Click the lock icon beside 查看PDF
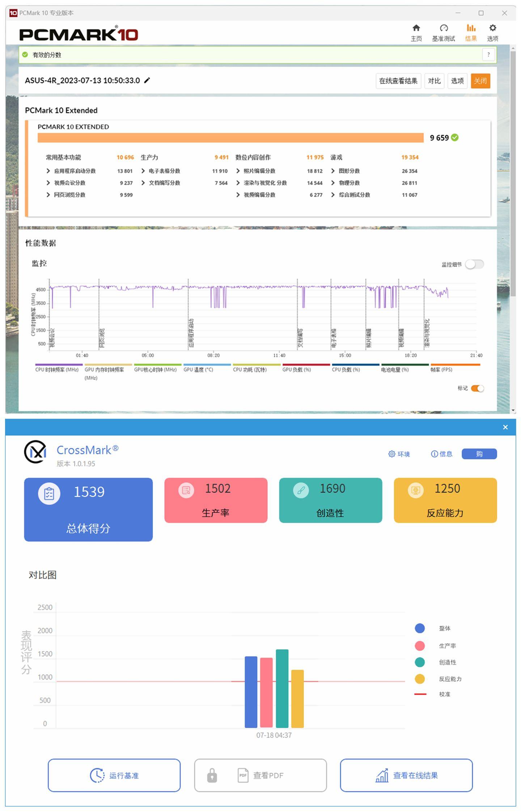 (x=212, y=775)
